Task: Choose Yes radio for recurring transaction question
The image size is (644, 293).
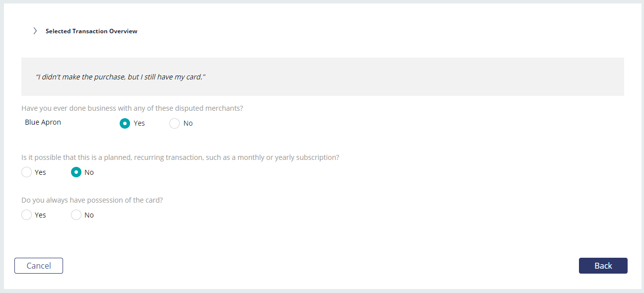Action: pyautogui.click(x=26, y=172)
